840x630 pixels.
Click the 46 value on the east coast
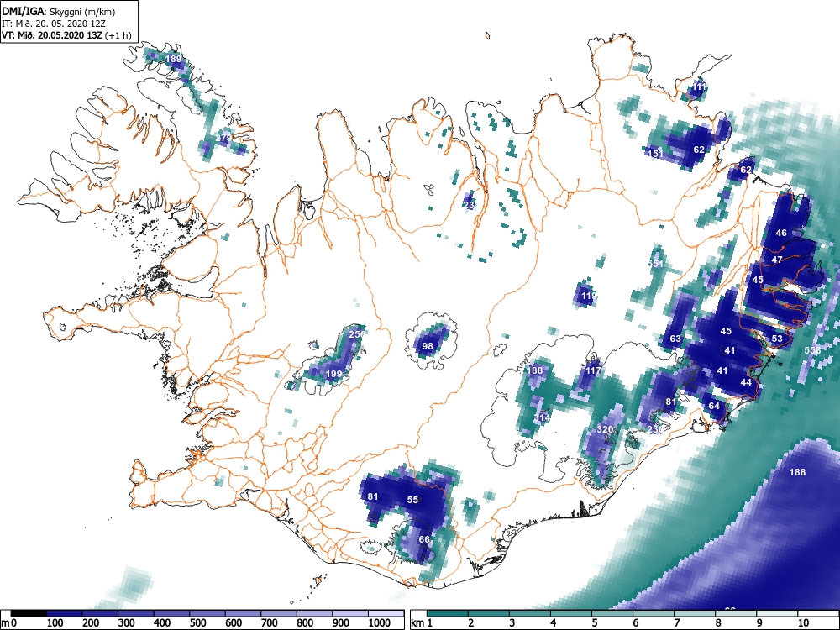point(781,233)
